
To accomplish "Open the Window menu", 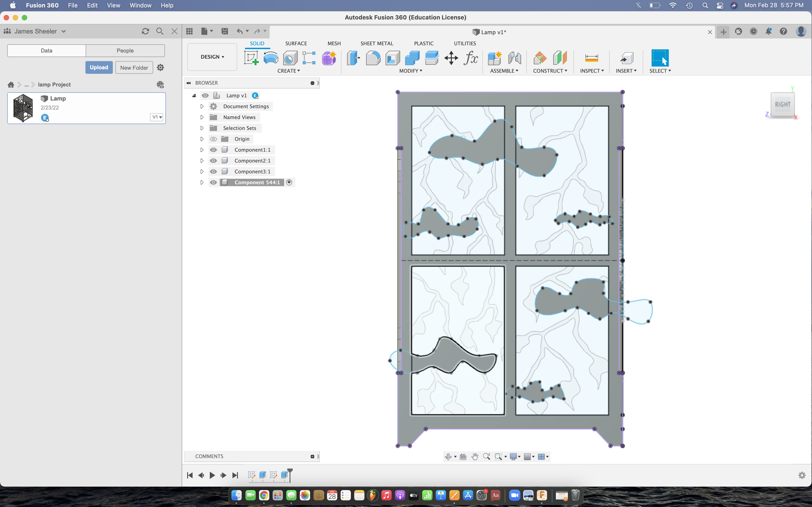I will (x=141, y=5).
